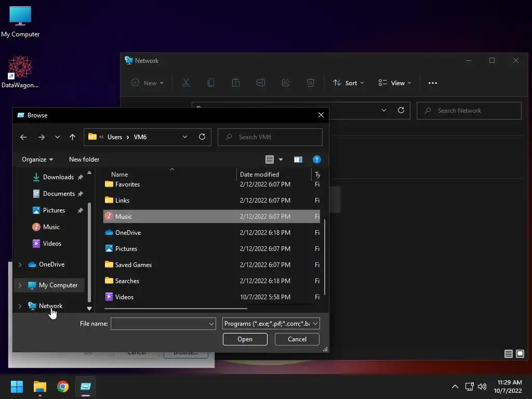Select Documents in navigation pane
This screenshot has width=532, height=399.
pos(58,194)
